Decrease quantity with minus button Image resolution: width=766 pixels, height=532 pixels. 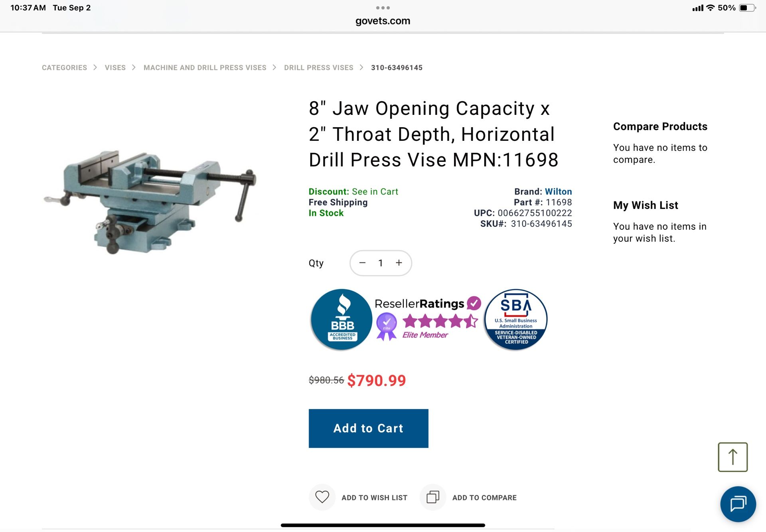click(362, 263)
